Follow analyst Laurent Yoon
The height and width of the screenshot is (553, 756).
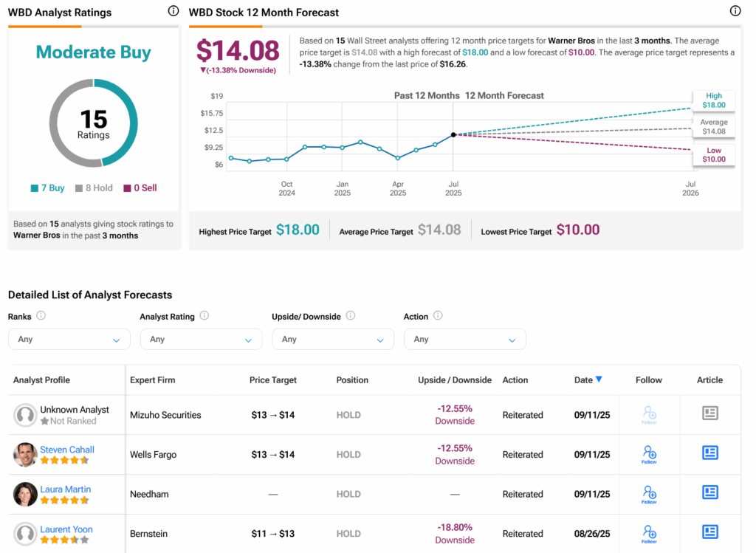tap(649, 534)
